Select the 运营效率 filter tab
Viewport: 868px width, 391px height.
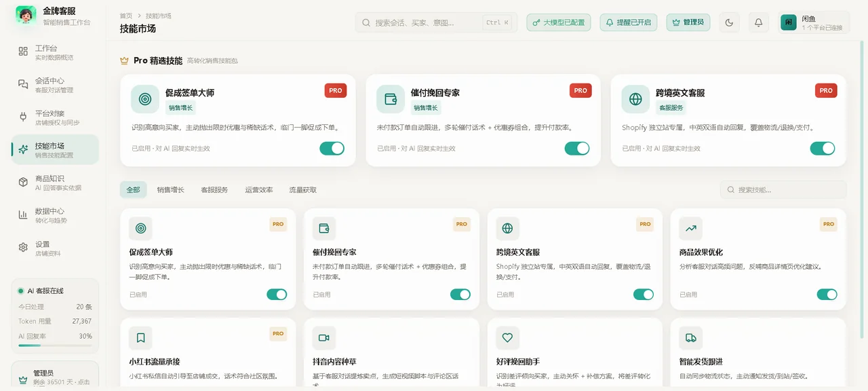[x=259, y=190]
